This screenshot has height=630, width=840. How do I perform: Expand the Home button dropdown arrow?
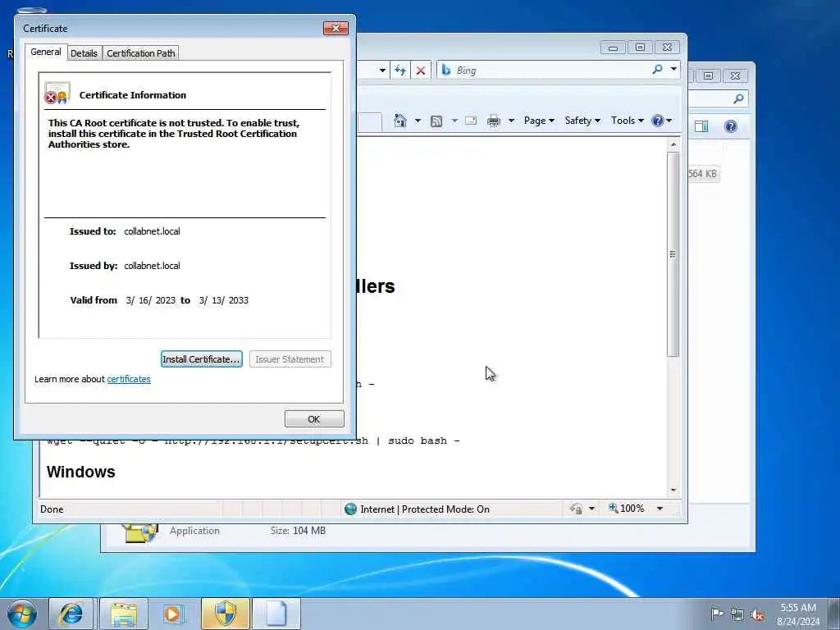pyautogui.click(x=418, y=121)
